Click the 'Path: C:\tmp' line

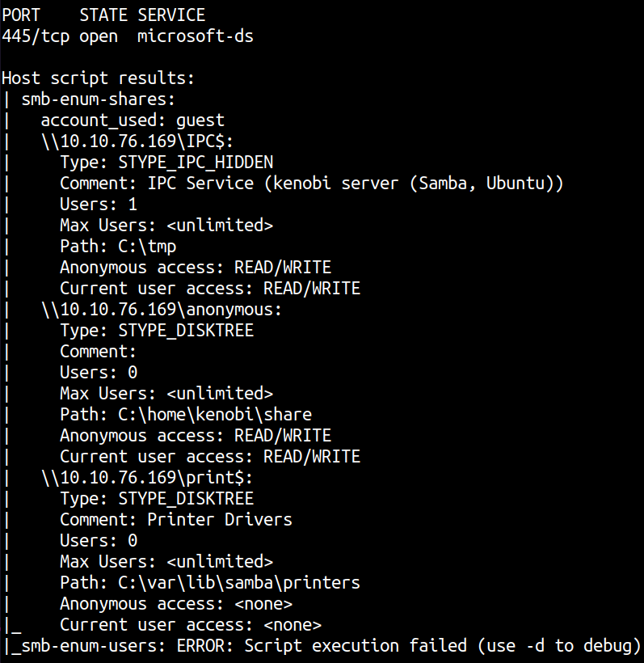tap(118, 246)
